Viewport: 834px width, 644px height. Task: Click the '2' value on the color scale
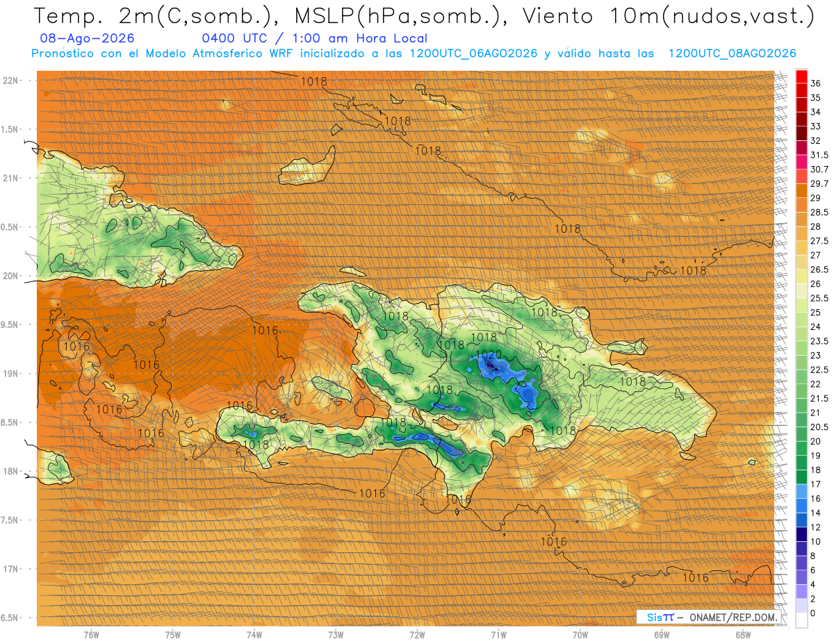coord(814,599)
